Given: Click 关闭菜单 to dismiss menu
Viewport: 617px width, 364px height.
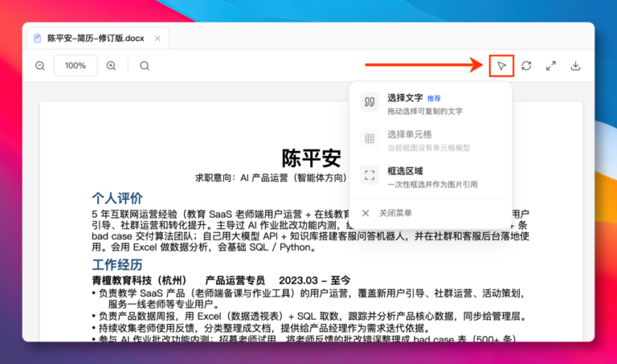Looking at the screenshot, I should point(431,213).
